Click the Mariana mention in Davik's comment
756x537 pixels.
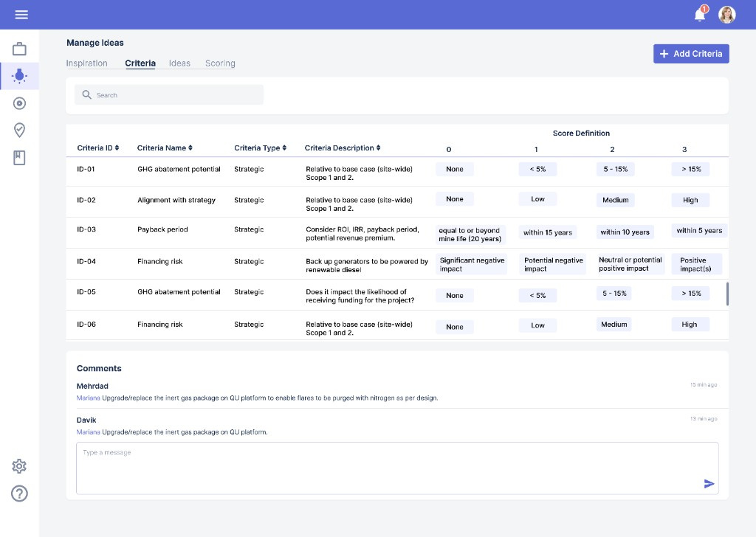click(89, 432)
